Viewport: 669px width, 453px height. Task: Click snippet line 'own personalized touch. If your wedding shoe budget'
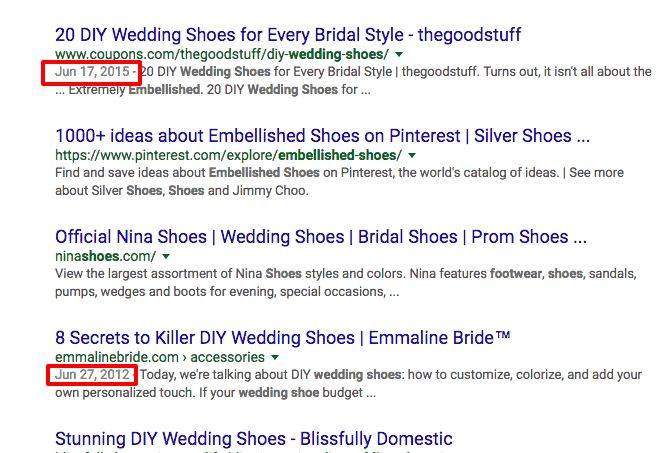[215, 393]
